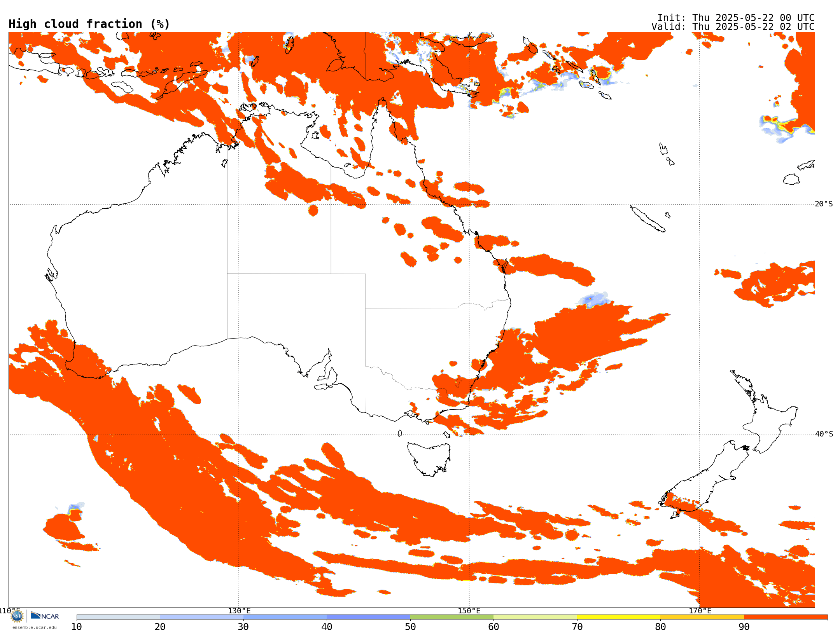Pick the pale yellow-green 60–70 colorbar segment
This screenshot has height=632, width=840.
coord(535,617)
